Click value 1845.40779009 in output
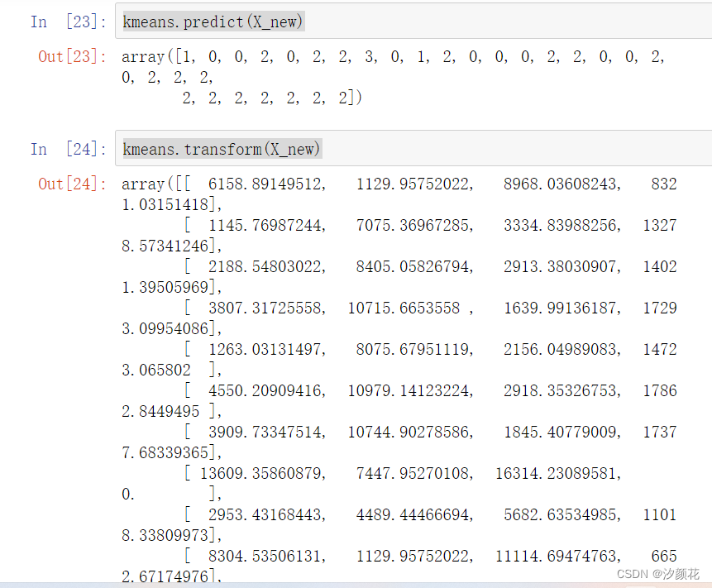Screen dimensions: 712x588 point(561,432)
